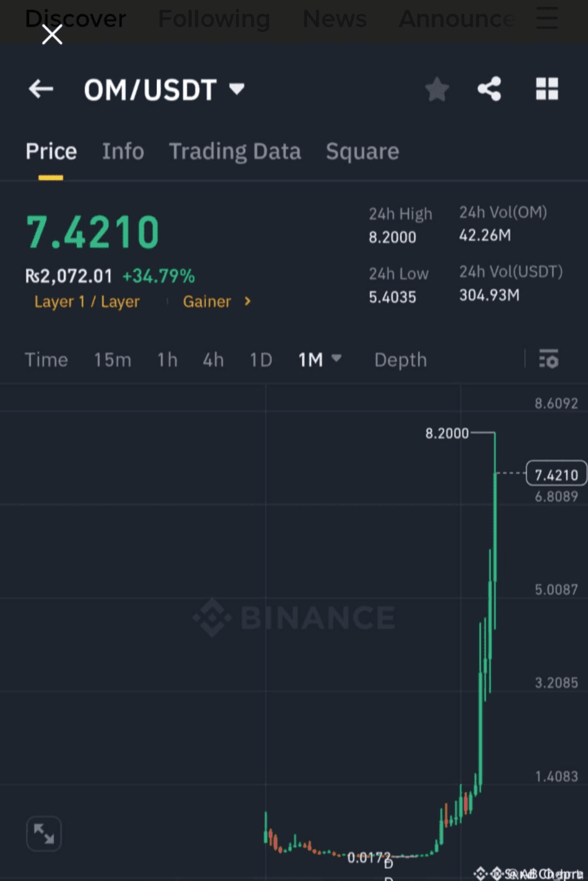Open the Square tab
Viewport: 588px width, 881px height.
pos(363,152)
